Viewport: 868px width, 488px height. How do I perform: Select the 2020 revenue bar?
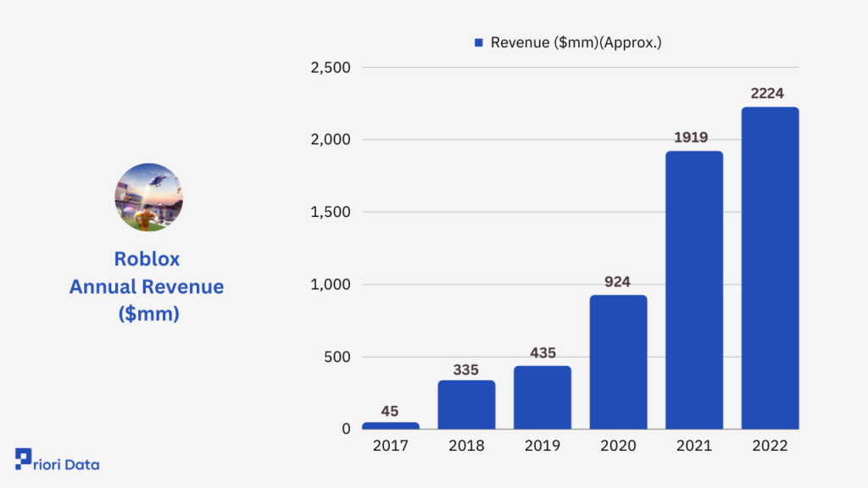tap(618, 362)
